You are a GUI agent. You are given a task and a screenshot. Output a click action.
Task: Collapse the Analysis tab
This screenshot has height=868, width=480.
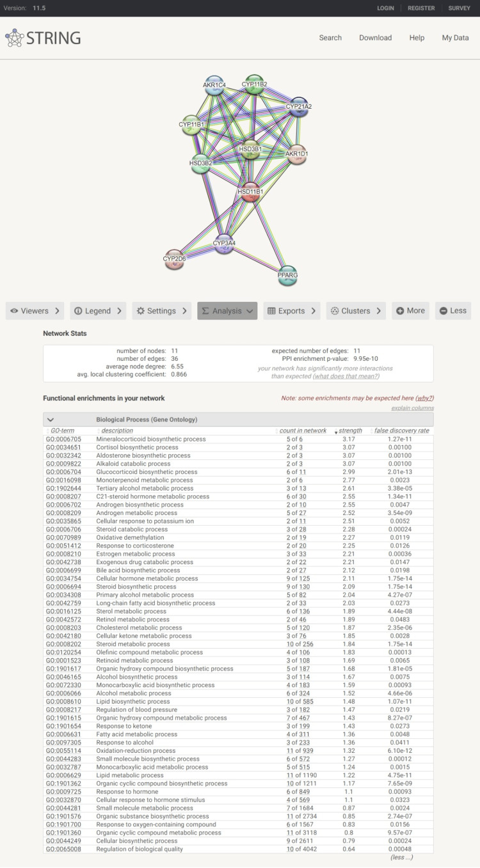pos(227,311)
